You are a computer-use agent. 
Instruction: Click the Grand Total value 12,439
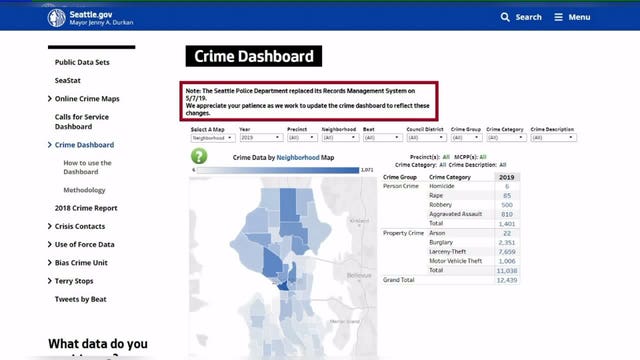pyautogui.click(x=507, y=280)
